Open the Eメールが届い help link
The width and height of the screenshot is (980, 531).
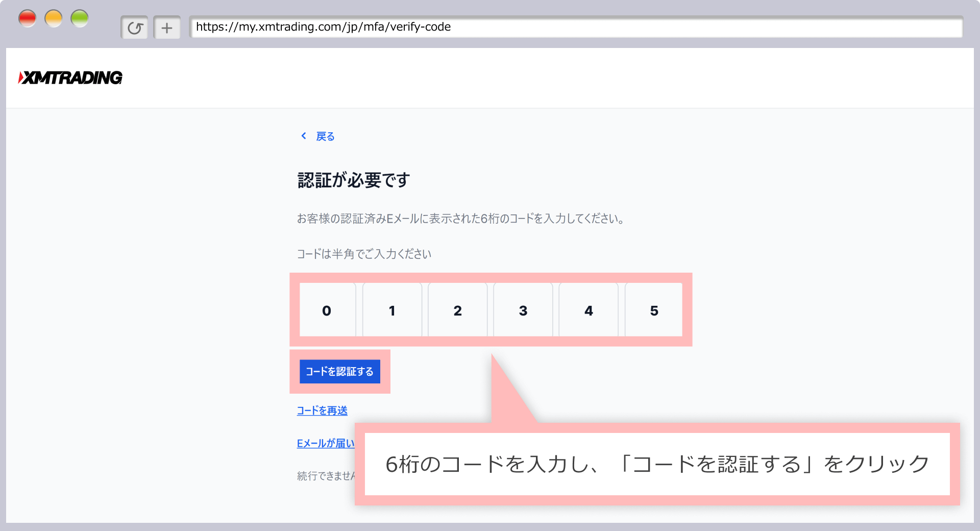pos(325,443)
